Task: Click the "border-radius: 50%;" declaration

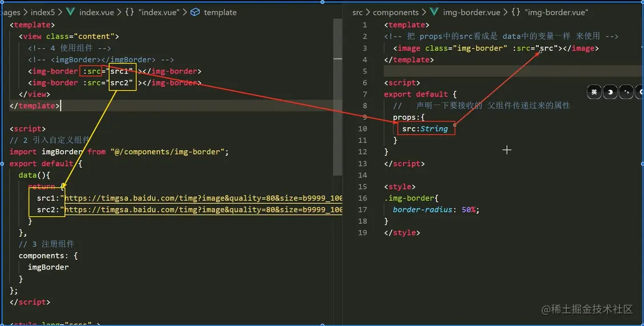Action: point(436,210)
